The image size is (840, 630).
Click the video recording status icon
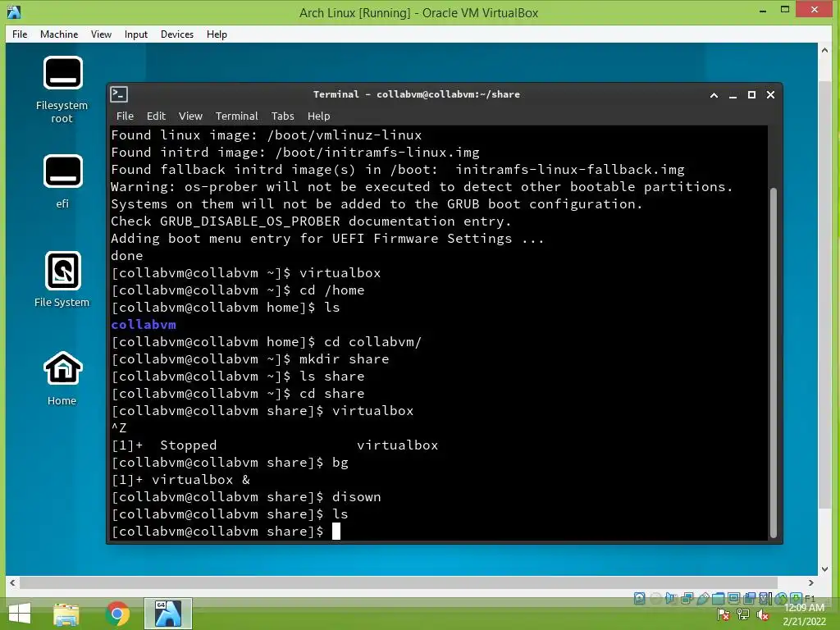tap(750, 598)
